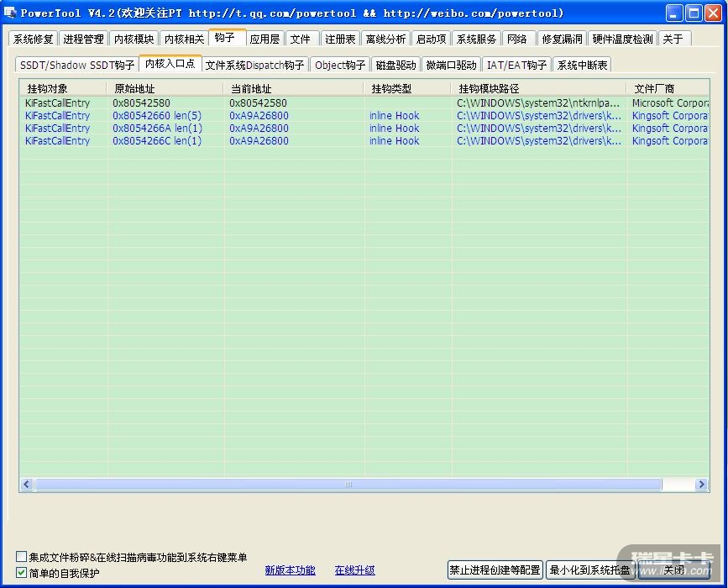Minimize the PowerTool window
Image resolution: width=728 pixels, height=588 pixels.
tap(675, 13)
